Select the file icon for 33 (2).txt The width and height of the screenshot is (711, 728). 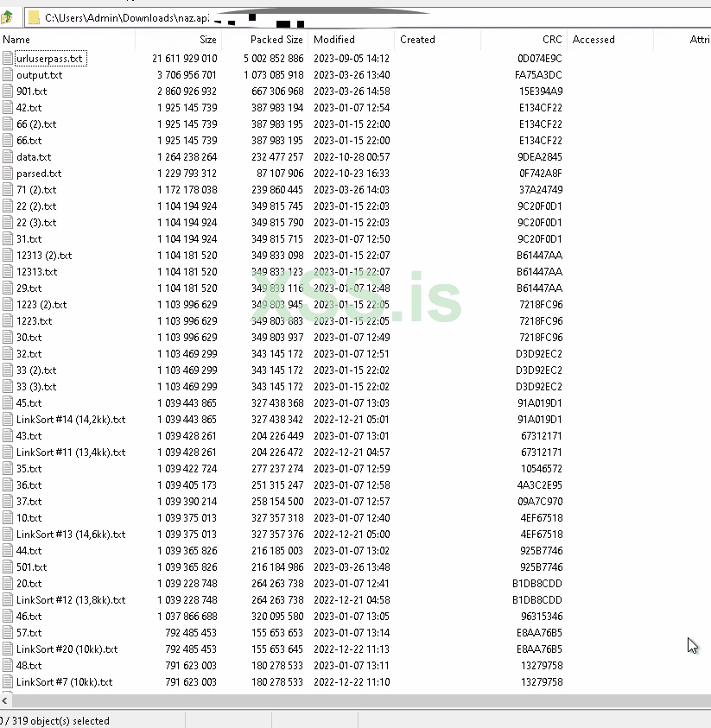click(8, 370)
